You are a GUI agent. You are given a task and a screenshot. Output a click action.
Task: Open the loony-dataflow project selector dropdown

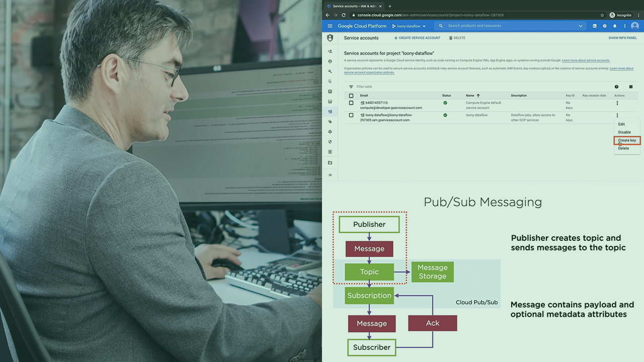(409, 26)
